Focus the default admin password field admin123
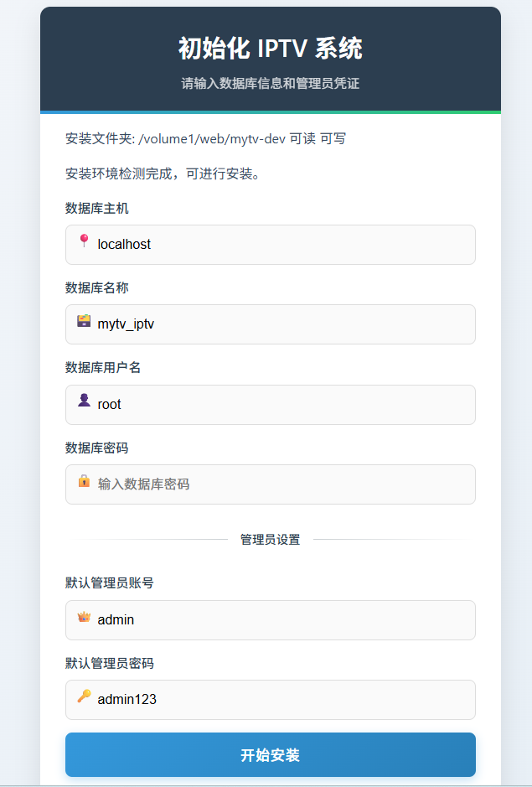532x787 pixels. 271,700
